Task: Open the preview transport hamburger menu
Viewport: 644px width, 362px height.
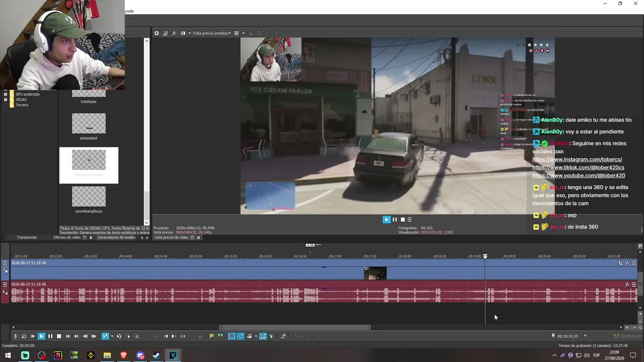Action: (410, 220)
